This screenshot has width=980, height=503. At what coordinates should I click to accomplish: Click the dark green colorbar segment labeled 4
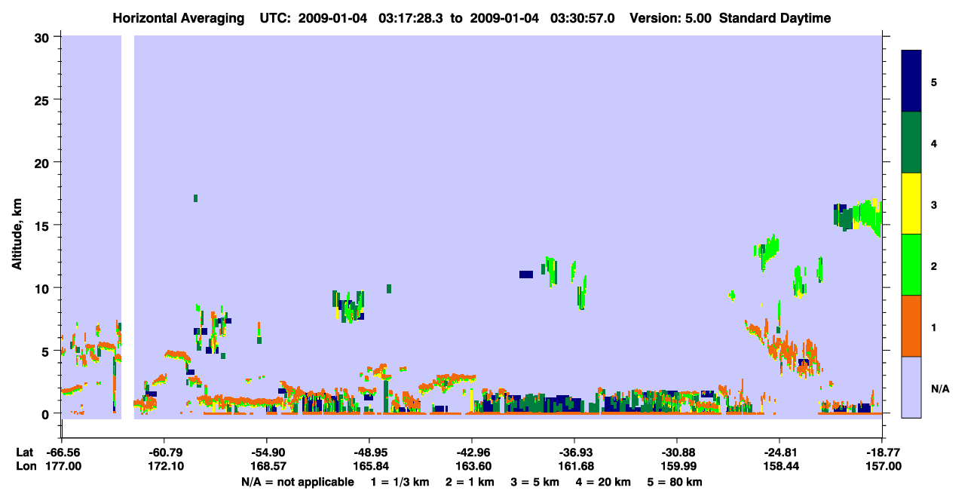coord(911,143)
